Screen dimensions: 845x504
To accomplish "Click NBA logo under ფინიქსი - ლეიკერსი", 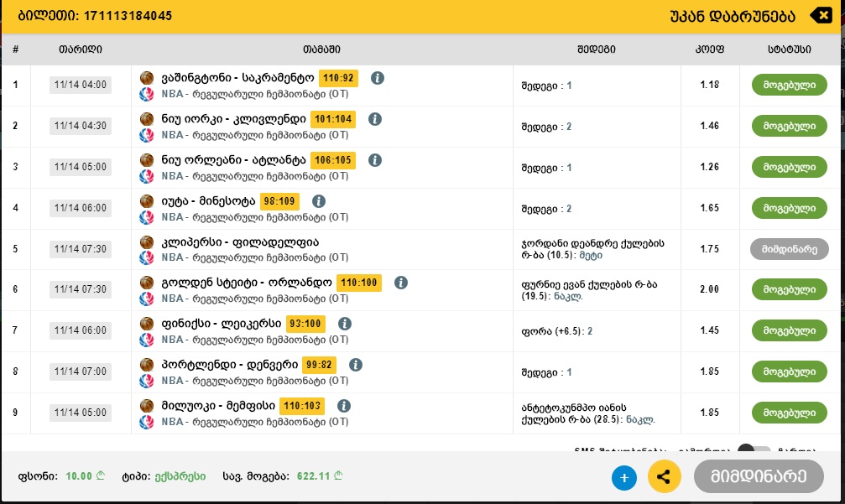I will [147, 340].
